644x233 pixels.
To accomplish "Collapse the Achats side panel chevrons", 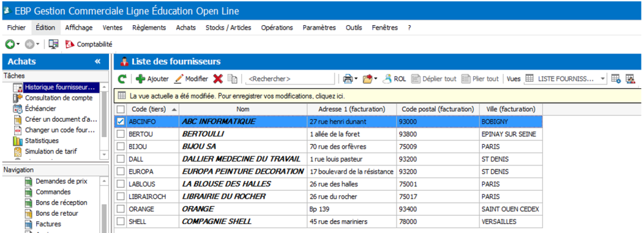I will 98,62.
